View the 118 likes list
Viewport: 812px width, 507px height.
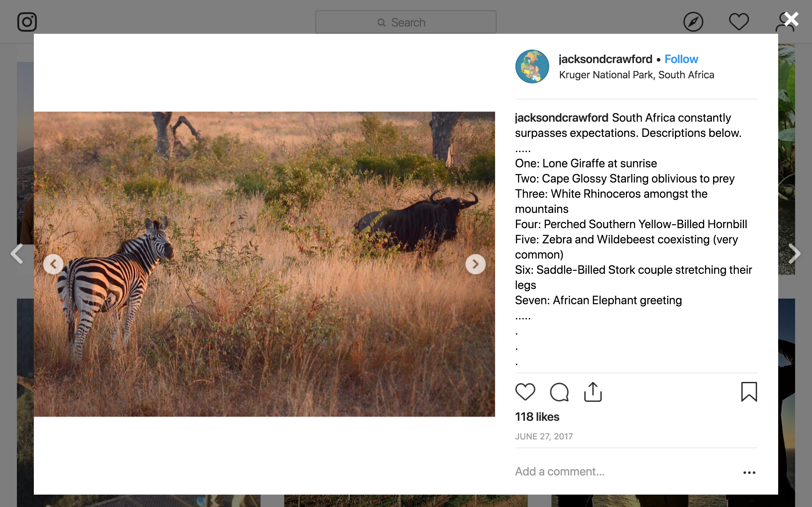coord(537,417)
